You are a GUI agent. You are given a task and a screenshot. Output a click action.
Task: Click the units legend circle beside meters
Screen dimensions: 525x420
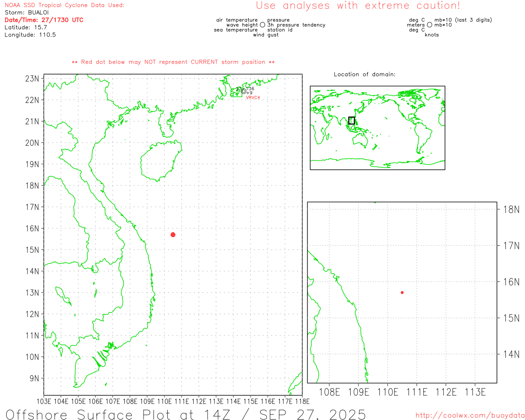[x=429, y=25]
